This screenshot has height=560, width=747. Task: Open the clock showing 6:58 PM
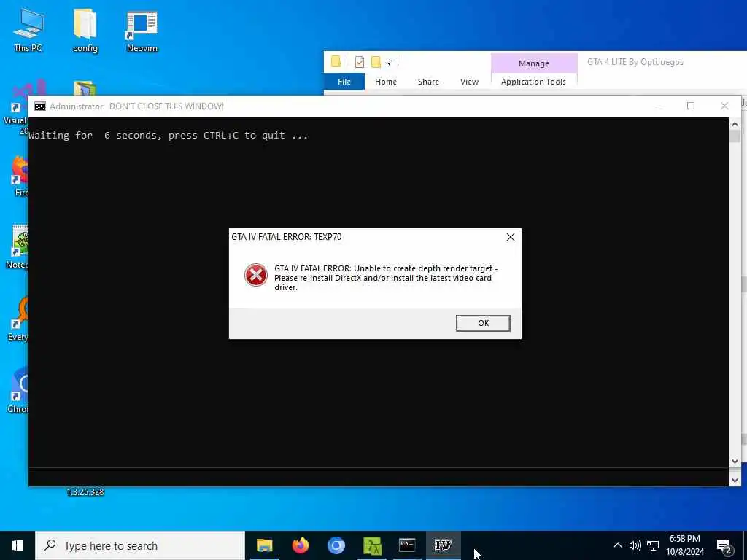coord(684,545)
